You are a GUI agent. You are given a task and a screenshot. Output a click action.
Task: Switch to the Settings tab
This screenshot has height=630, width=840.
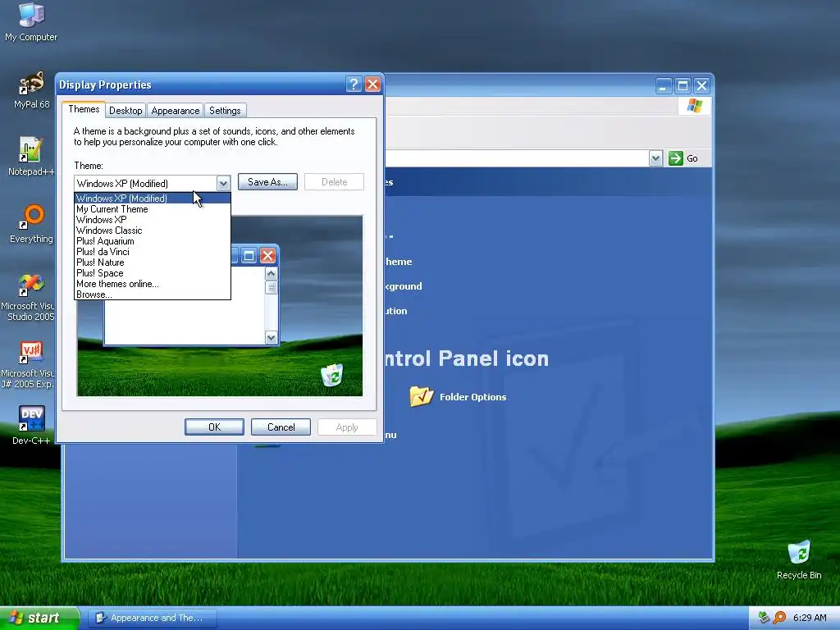(225, 111)
